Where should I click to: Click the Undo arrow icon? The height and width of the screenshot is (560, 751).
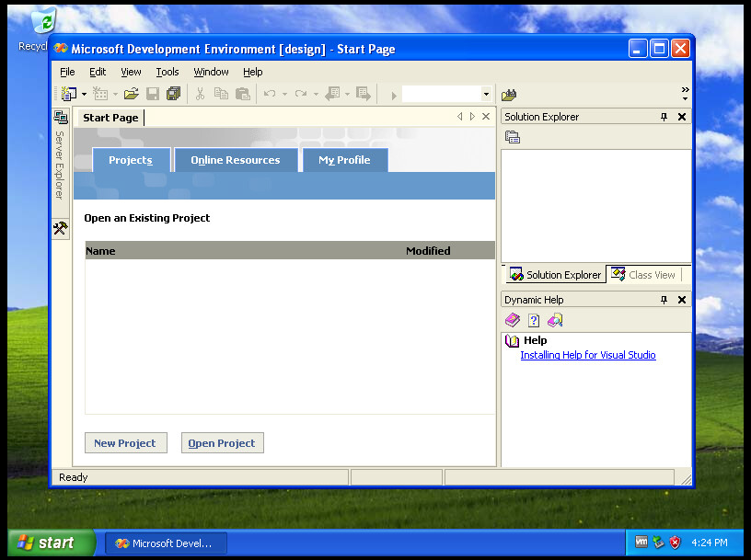click(x=270, y=94)
